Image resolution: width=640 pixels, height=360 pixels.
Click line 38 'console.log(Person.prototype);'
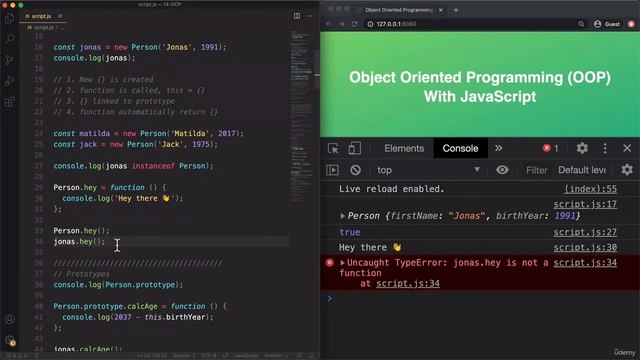tap(118, 285)
